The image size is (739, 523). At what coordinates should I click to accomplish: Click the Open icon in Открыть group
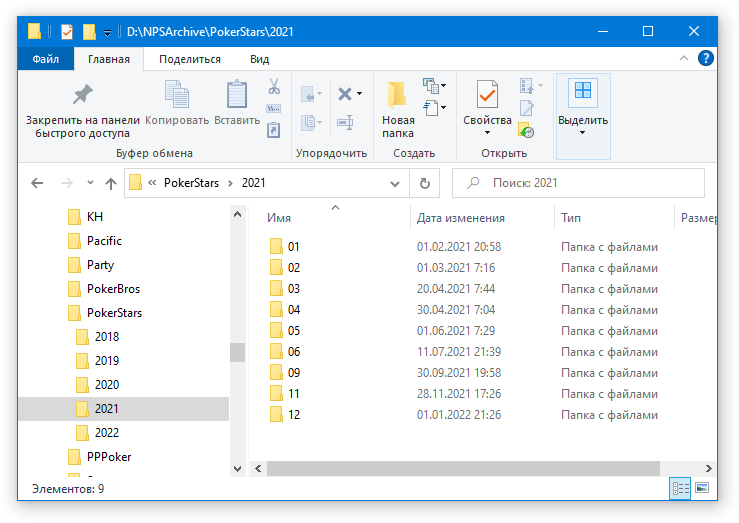coord(526,86)
